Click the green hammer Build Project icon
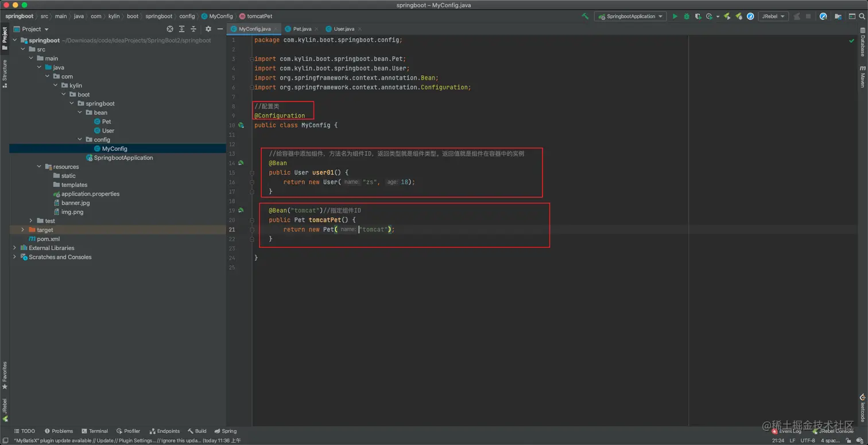This screenshot has height=445, width=868. (x=585, y=17)
